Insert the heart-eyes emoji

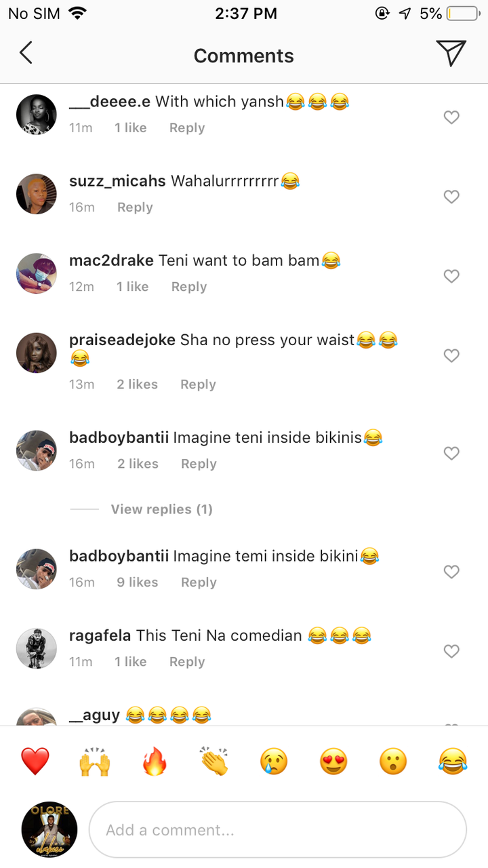pyautogui.click(x=333, y=761)
